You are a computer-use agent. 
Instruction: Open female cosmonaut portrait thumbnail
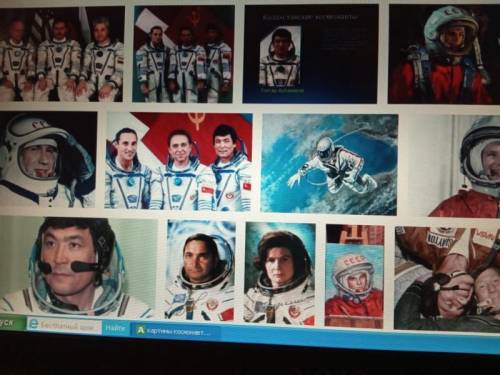pos(280,273)
